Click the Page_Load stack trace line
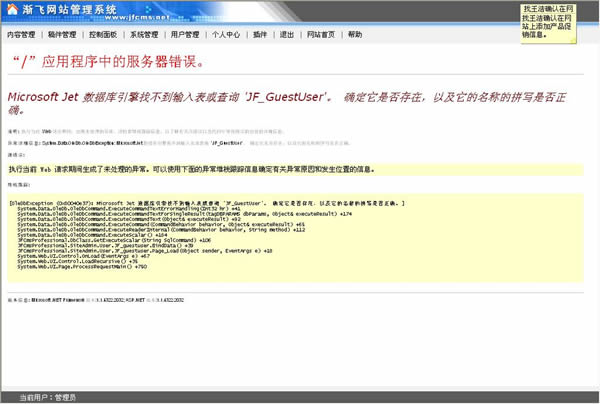This screenshot has width=600, height=404. click(x=145, y=251)
